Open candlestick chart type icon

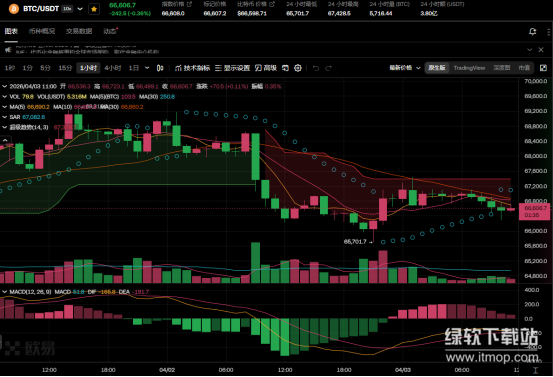click(x=160, y=68)
